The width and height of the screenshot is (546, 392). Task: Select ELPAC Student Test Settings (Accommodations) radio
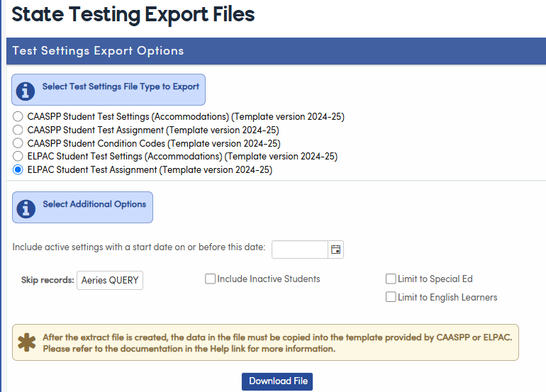tap(18, 157)
